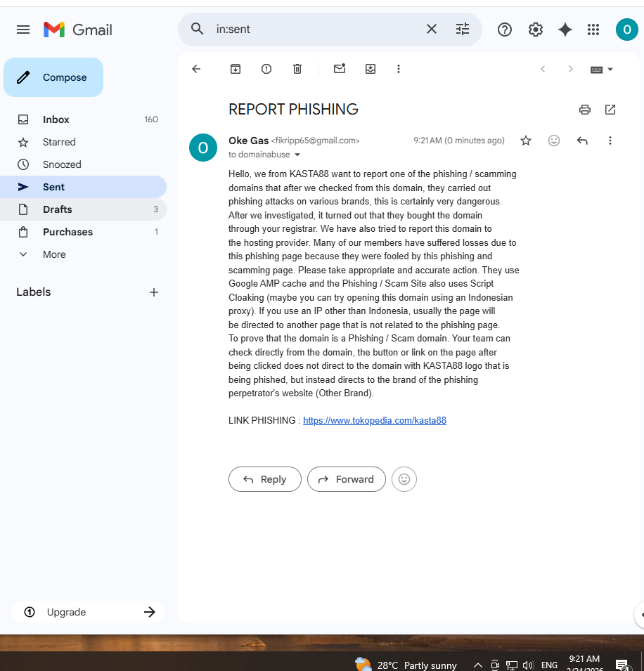This screenshot has width=644, height=671.
Task: Delete this email with trash icon
Action: [297, 69]
